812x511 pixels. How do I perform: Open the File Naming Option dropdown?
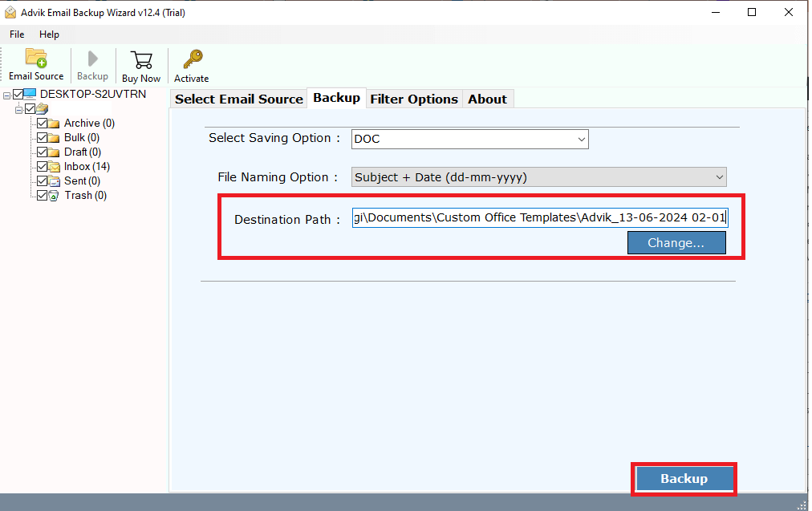pos(538,177)
